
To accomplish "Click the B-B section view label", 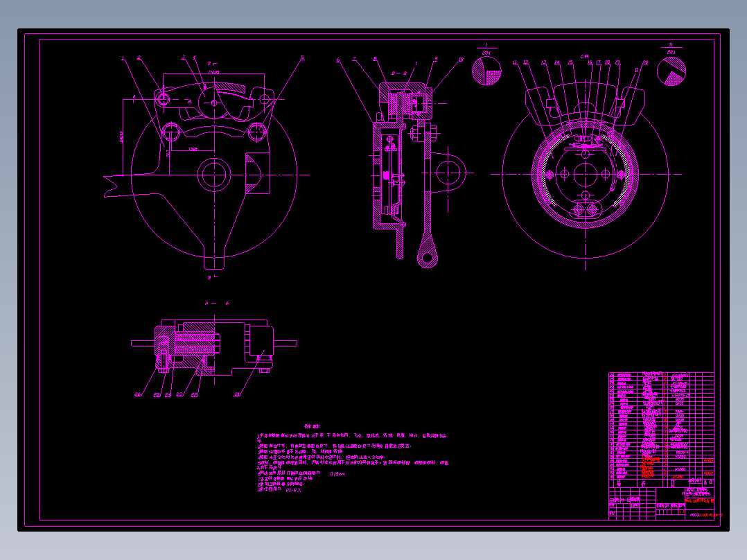I will click(399, 73).
